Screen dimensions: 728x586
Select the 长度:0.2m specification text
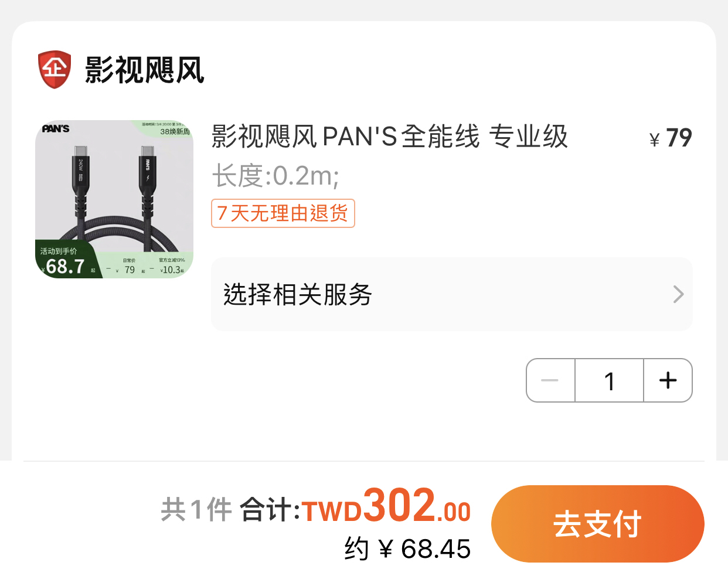[x=275, y=176]
